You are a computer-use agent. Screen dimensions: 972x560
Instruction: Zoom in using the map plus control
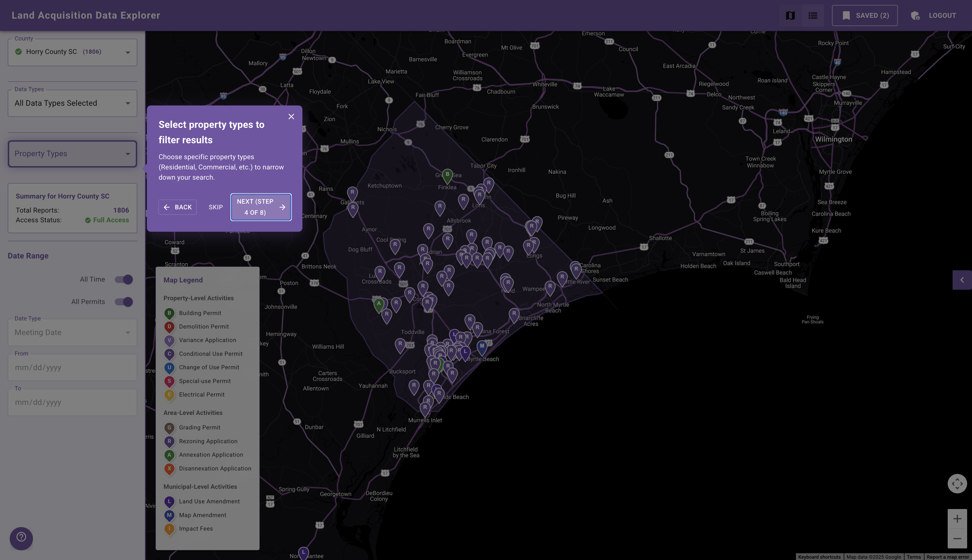coord(957,518)
